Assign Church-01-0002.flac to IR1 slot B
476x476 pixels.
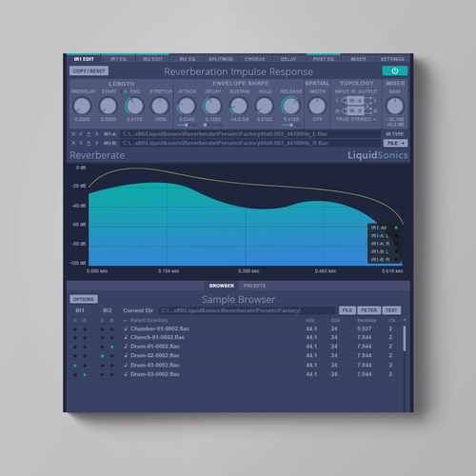[85, 338]
